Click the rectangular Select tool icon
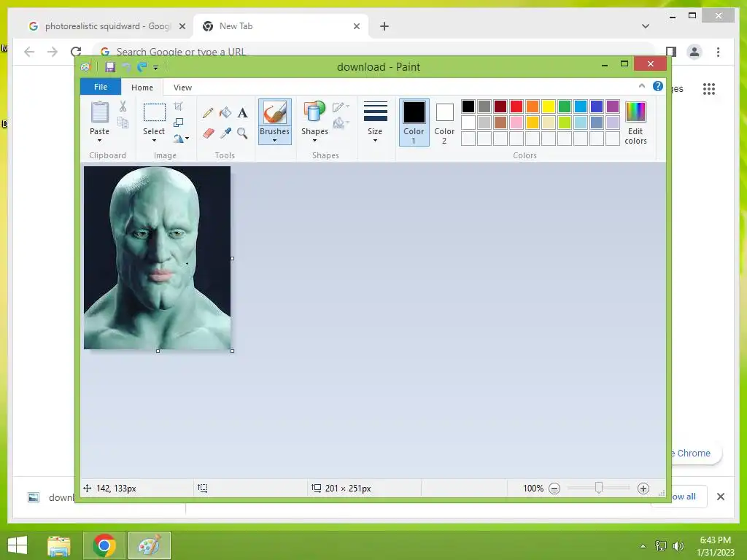The image size is (747, 560). 155,113
